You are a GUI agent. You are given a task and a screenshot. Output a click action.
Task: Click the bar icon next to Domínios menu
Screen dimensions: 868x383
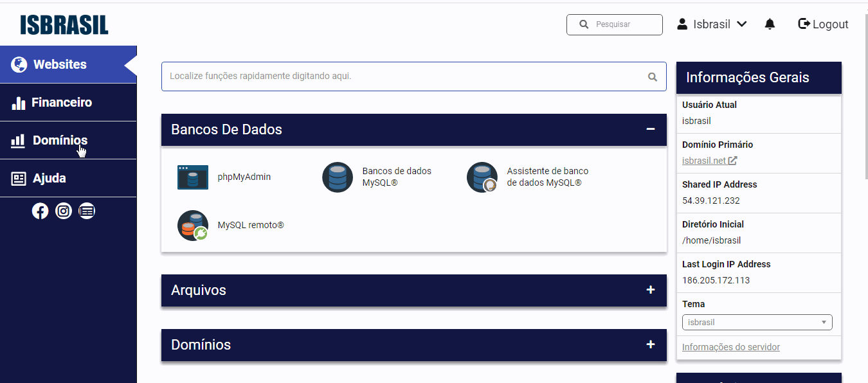[18, 141]
